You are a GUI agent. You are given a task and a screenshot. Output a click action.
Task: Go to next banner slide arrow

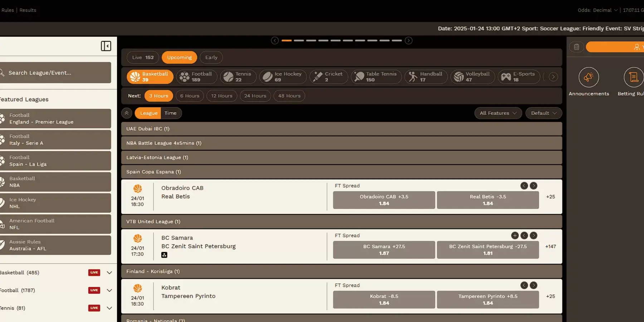409,40
